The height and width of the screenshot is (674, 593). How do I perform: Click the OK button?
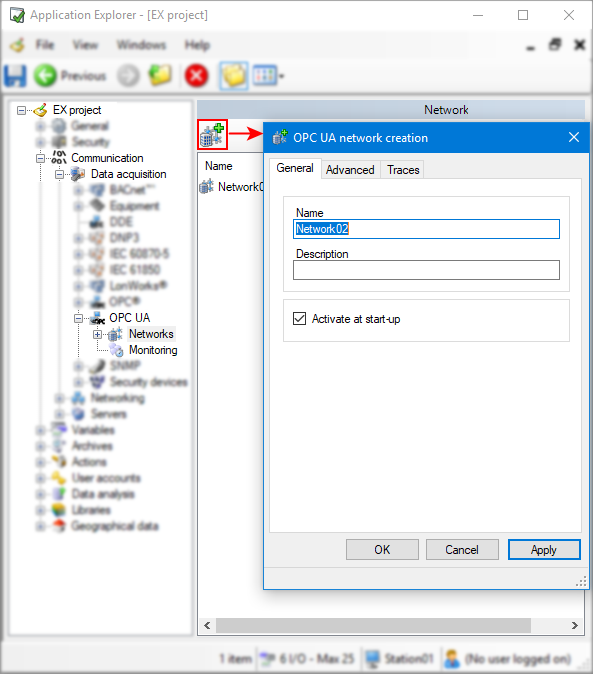click(382, 550)
